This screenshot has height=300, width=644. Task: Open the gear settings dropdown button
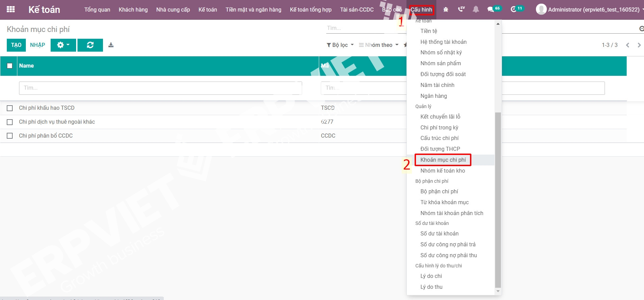pyautogui.click(x=63, y=45)
